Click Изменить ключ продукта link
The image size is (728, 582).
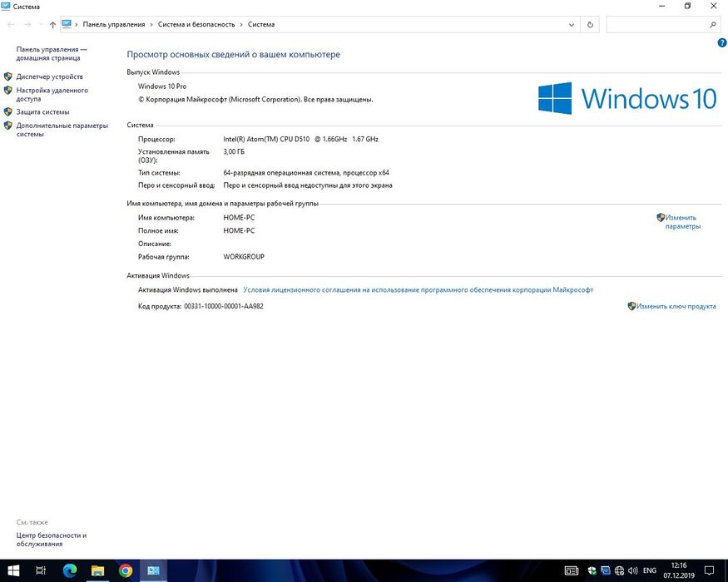(x=676, y=306)
